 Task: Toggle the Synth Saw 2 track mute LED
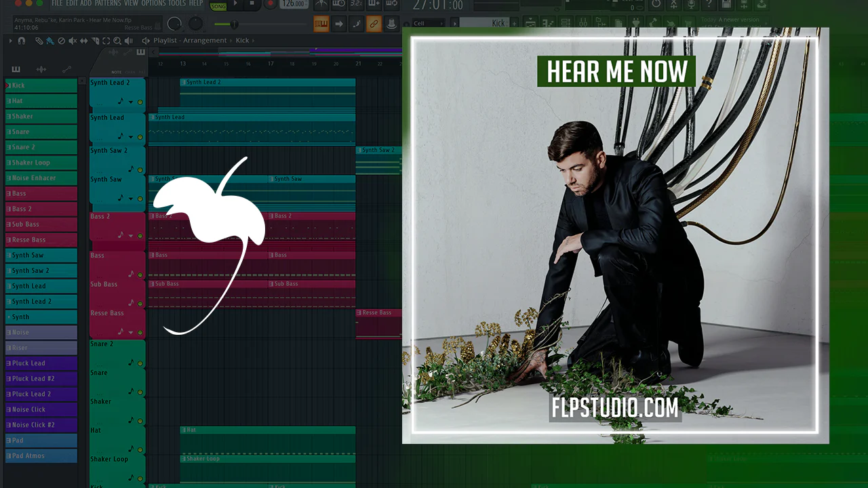[x=140, y=169]
